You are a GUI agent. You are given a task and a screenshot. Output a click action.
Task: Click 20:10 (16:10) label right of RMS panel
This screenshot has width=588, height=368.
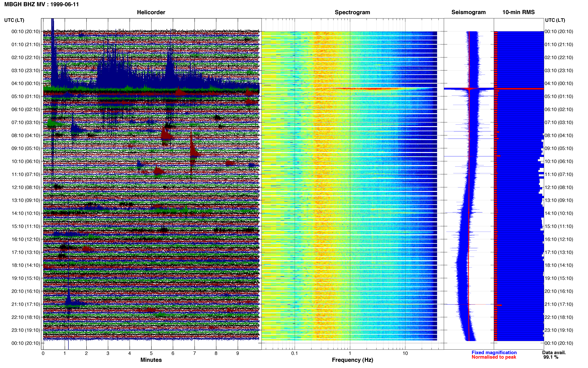coord(559,291)
